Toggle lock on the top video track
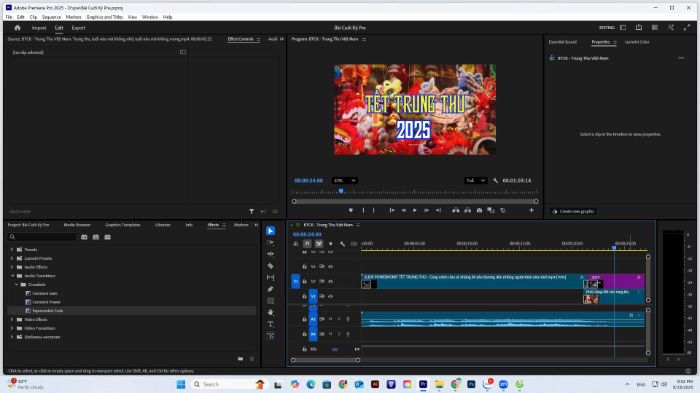The image size is (700, 393). (304, 267)
